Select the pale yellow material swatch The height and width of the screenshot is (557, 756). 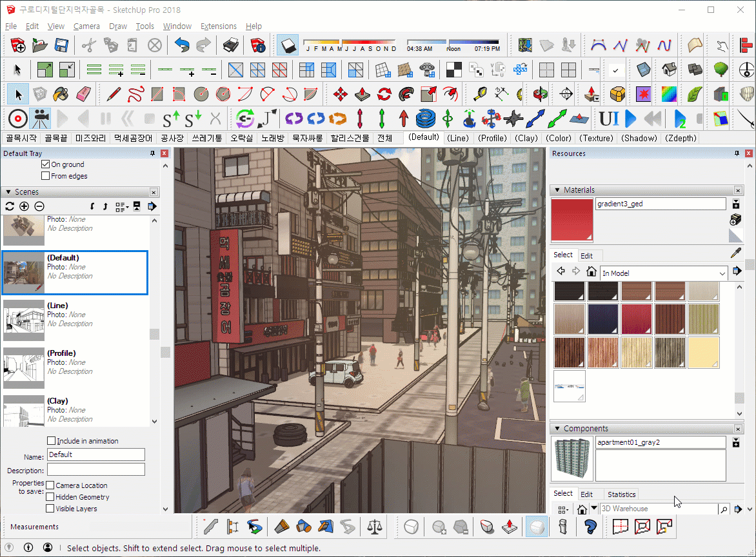(x=704, y=353)
